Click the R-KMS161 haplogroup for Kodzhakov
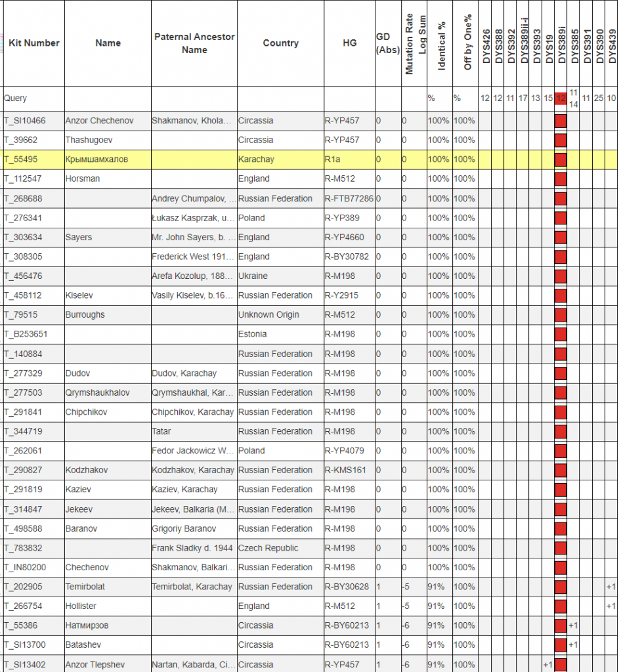The height and width of the screenshot is (672, 619). coord(345,471)
